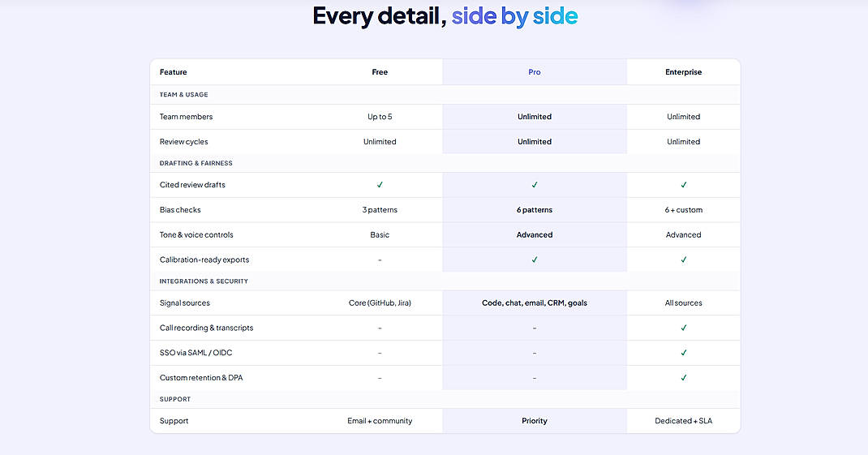Click the Call recording & transcripts label
The height and width of the screenshot is (455, 868).
coord(207,328)
